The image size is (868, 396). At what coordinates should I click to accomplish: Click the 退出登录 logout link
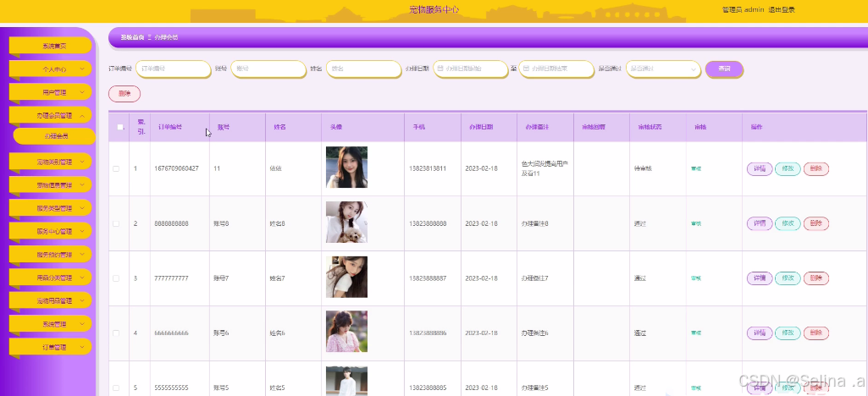point(782,9)
